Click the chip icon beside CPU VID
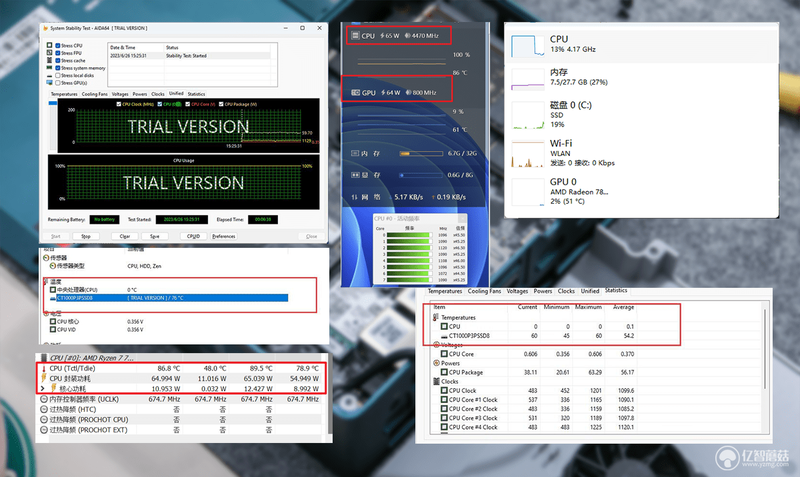800x477 pixels. tap(53, 330)
